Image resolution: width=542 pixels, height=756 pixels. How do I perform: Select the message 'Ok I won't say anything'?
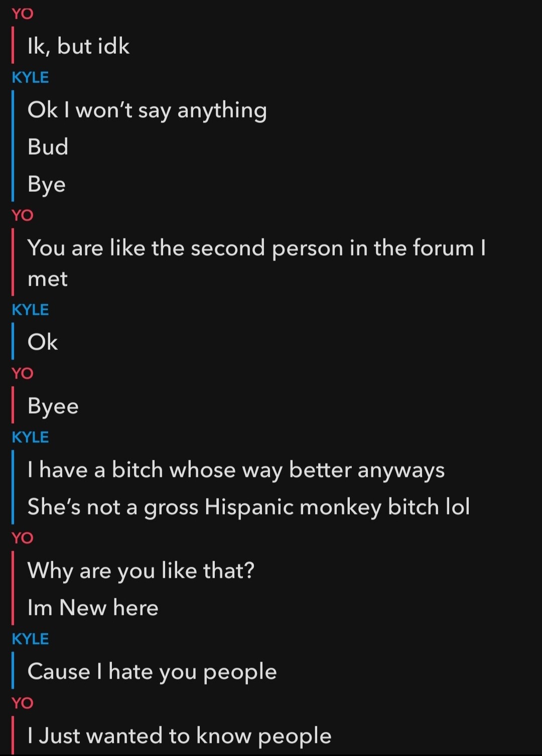[x=147, y=110]
